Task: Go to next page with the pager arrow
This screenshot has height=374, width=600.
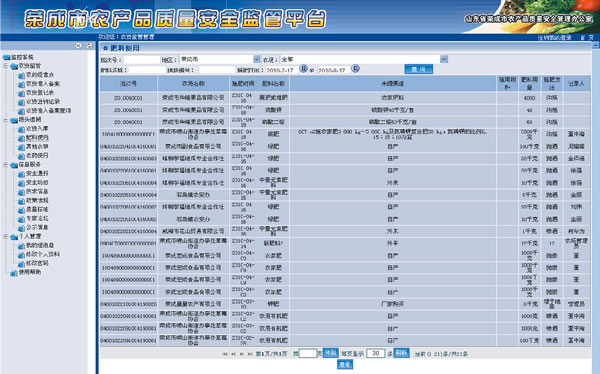Action: (241, 354)
